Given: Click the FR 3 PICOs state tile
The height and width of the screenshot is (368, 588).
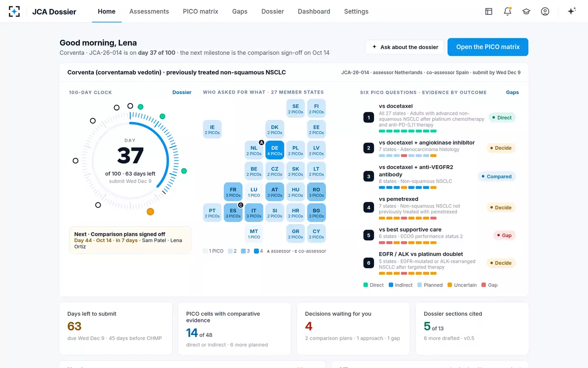Looking at the screenshot, I should [233, 192].
